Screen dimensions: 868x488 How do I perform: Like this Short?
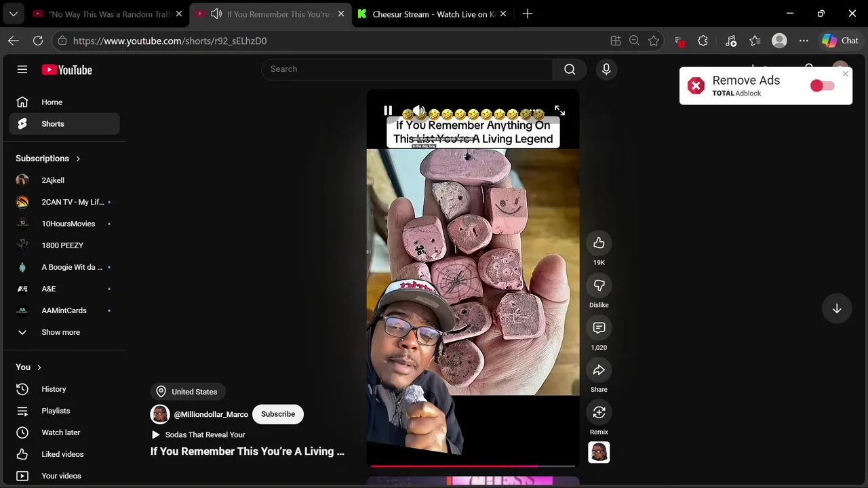[x=599, y=243]
